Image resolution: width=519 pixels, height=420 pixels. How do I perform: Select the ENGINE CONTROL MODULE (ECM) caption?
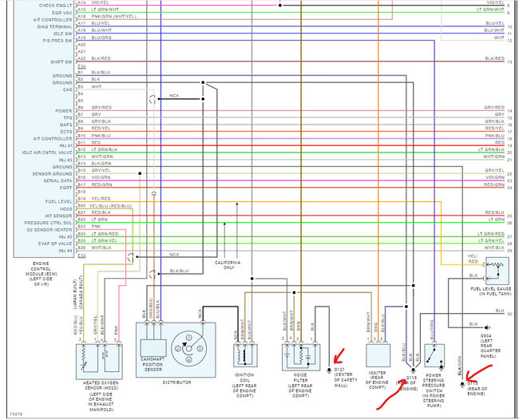coord(41,274)
